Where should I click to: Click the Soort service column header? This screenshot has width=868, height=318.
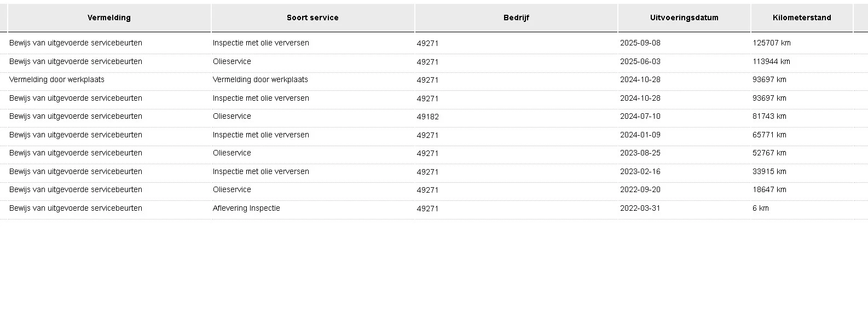click(313, 18)
